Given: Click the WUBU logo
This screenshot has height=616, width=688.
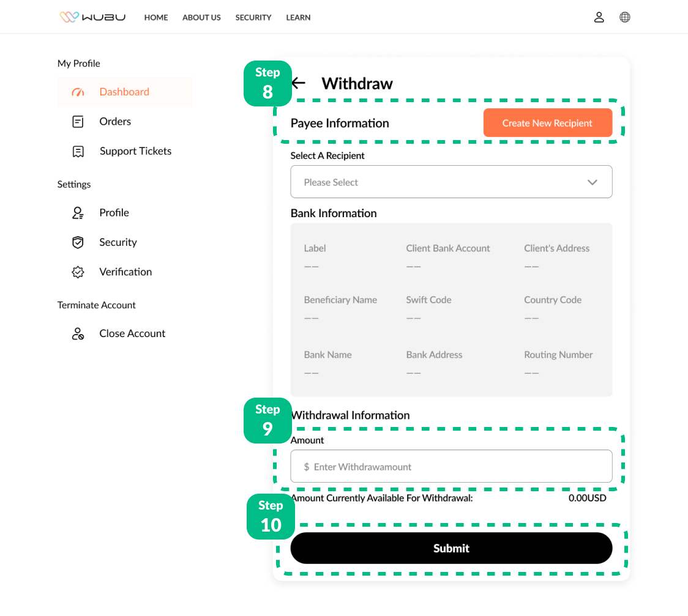Looking at the screenshot, I should (x=92, y=17).
